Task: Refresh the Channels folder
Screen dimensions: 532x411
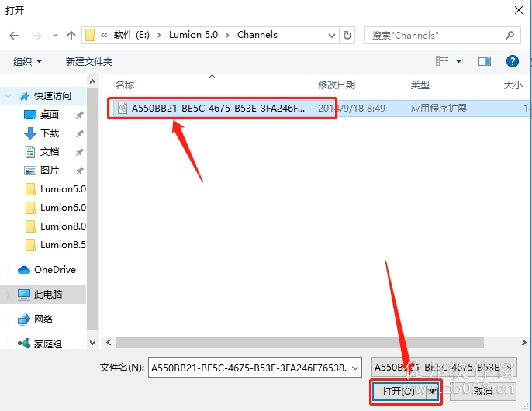Action: tap(347, 36)
